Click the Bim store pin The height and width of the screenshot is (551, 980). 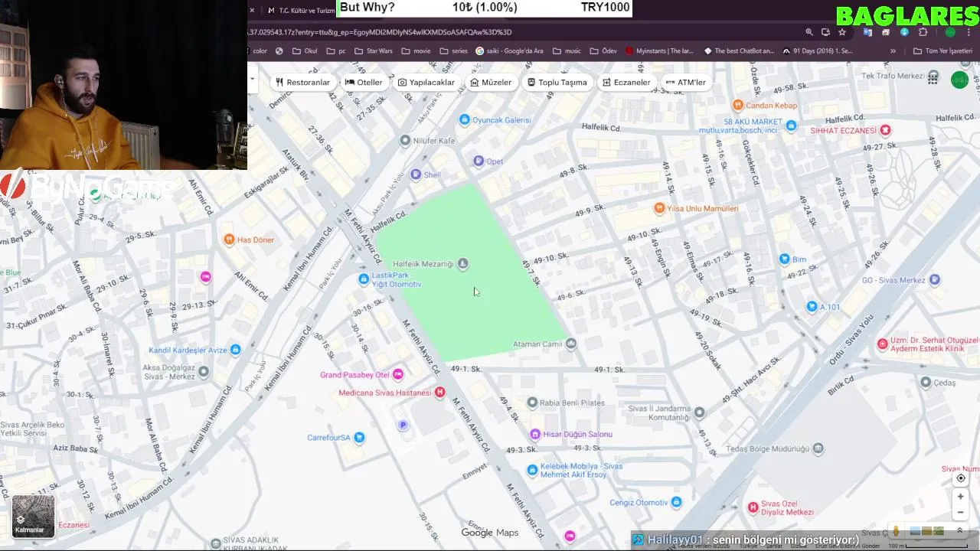click(784, 259)
